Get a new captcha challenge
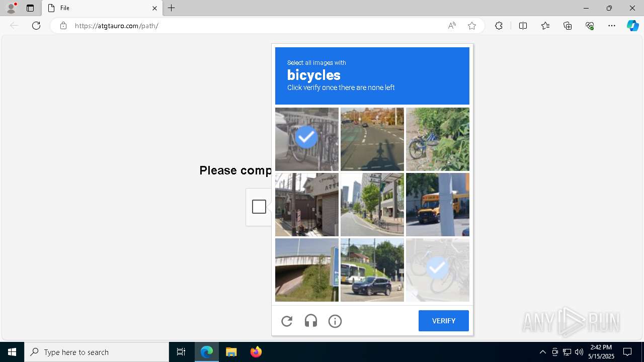 tap(287, 321)
